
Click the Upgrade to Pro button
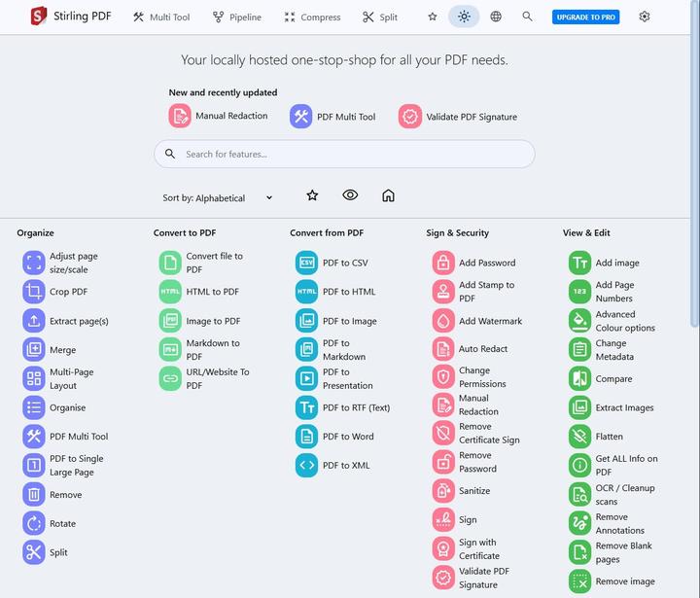(585, 17)
